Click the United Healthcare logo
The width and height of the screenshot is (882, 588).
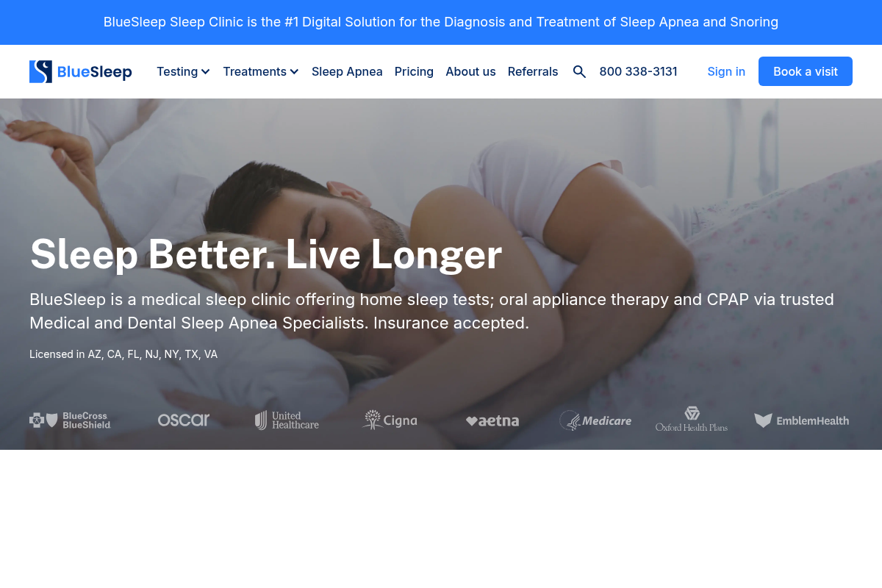[x=287, y=420]
